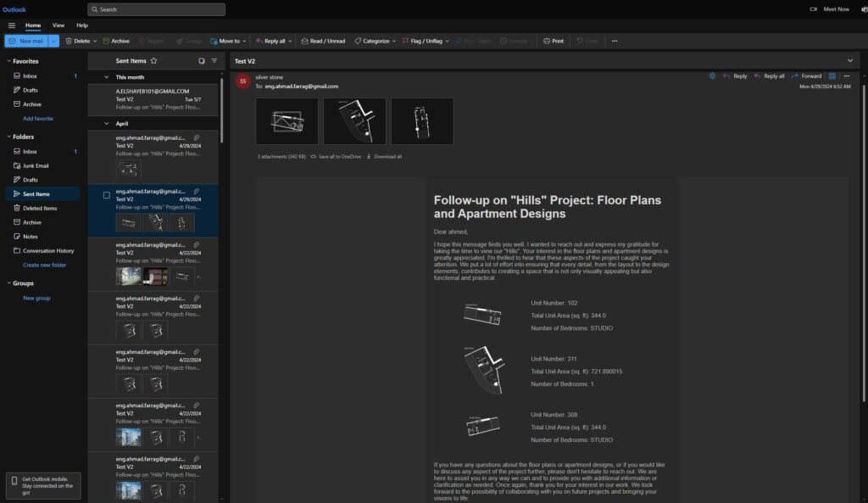Image resolution: width=868 pixels, height=503 pixels.
Task: Check the selected Test V2 message checkbox
Action: 106,195
